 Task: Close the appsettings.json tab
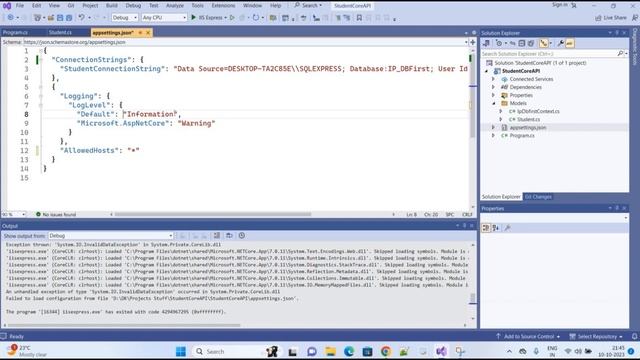148,33
